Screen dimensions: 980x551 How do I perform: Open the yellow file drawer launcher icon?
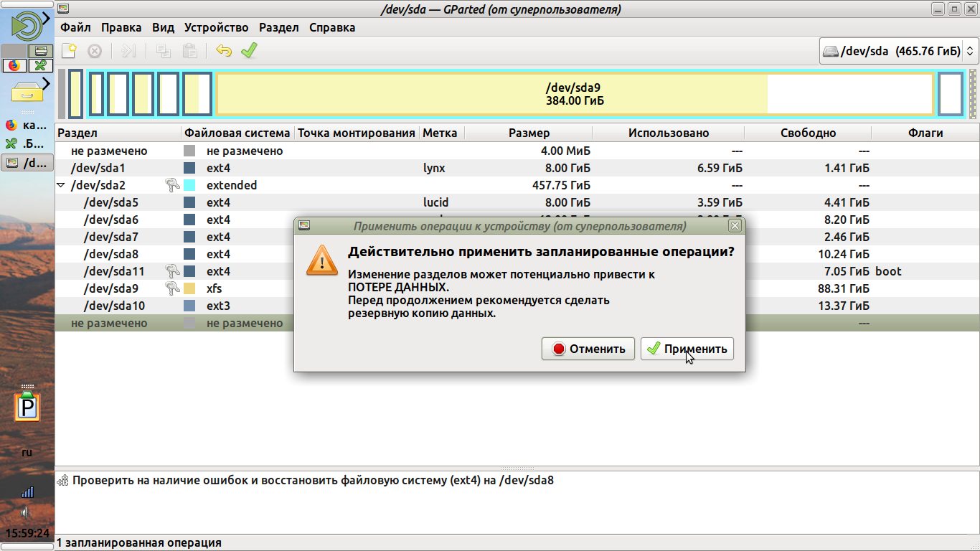click(x=29, y=92)
